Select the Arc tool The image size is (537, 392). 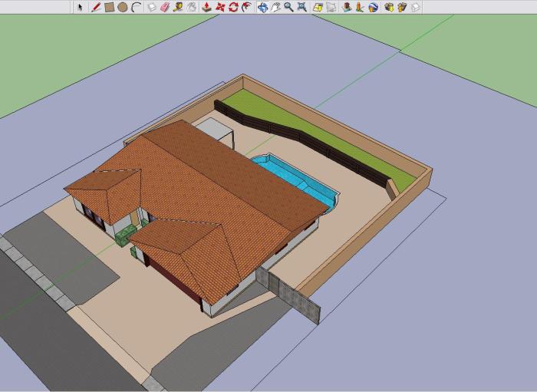tap(136, 7)
